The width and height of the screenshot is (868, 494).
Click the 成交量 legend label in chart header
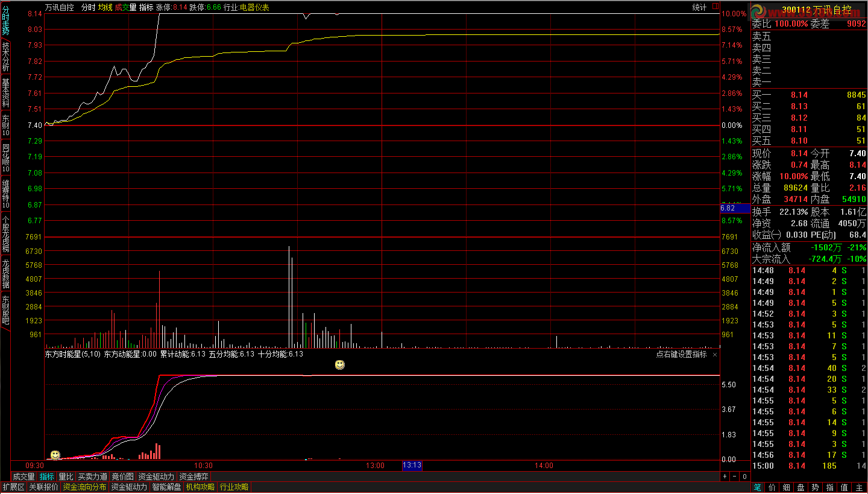126,7
